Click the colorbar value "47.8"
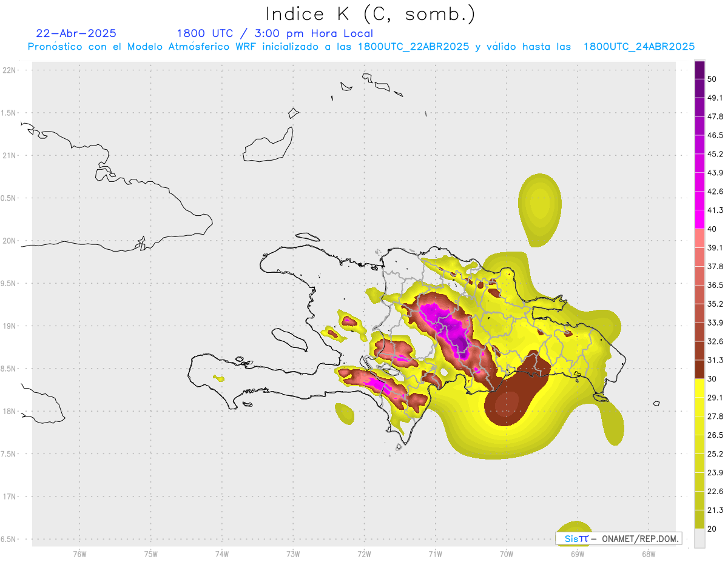This screenshot has height=562, width=728. click(715, 116)
